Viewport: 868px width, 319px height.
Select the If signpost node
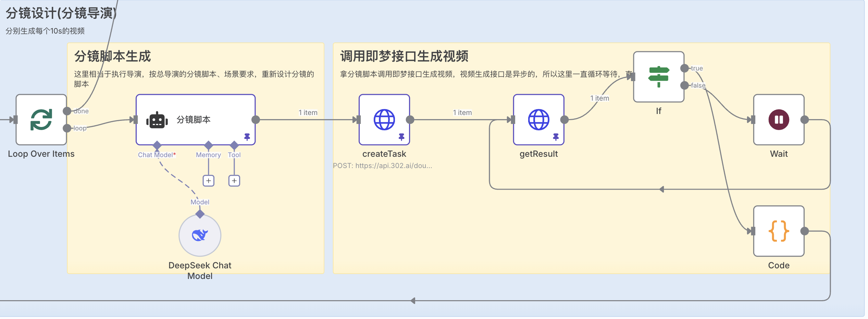coord(659,77)
